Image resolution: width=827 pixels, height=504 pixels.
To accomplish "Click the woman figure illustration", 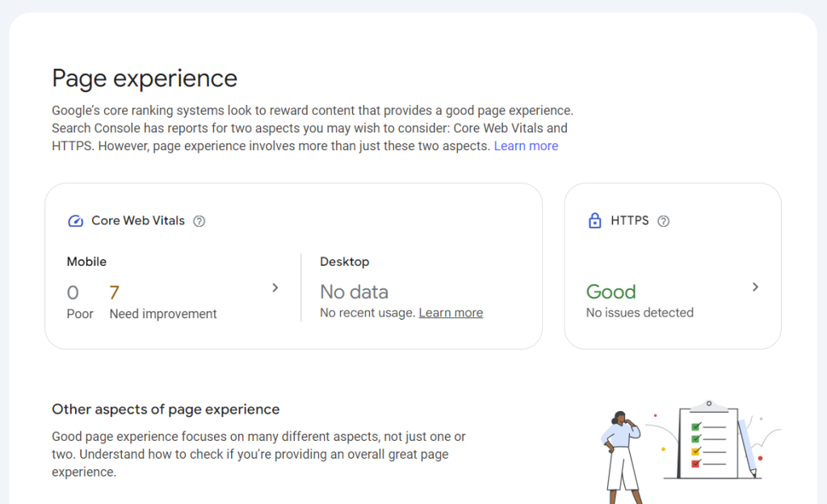I will click(621, 451).
